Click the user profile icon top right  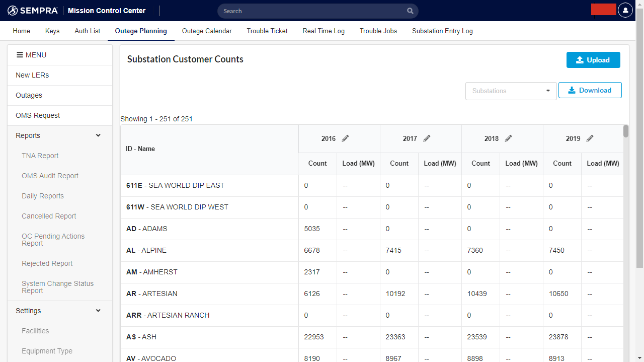pyautogui.click(x=625, y=10)
